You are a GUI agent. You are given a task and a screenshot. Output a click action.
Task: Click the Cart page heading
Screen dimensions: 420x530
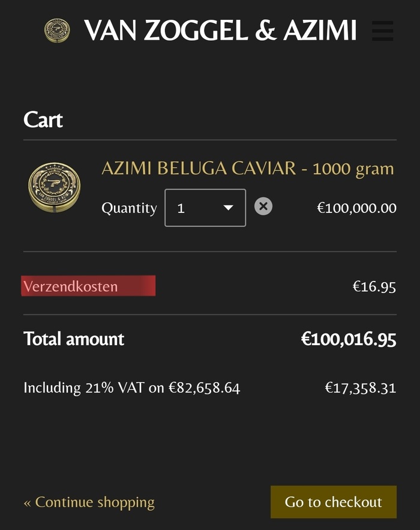(x=43, y=119)
